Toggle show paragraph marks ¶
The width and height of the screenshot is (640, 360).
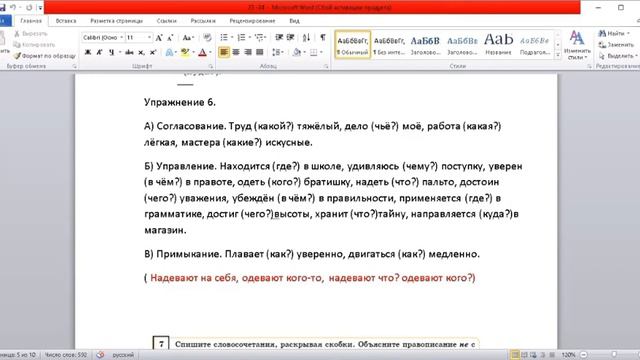point(323,38)
